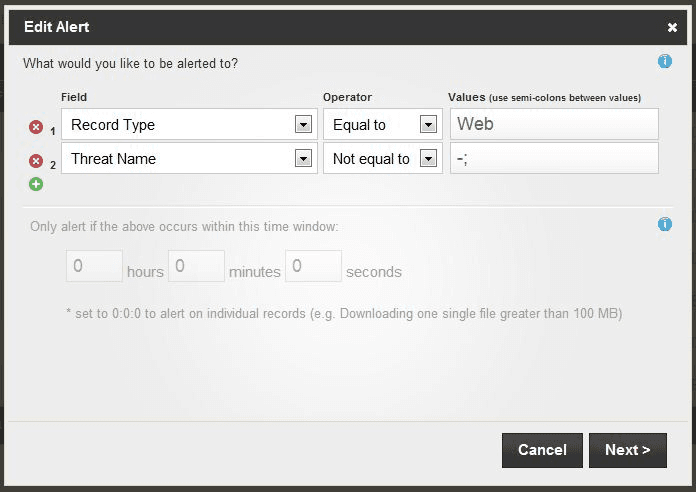
Task: Open the Record Type field dropdown
Action: [x=190, y=124]
